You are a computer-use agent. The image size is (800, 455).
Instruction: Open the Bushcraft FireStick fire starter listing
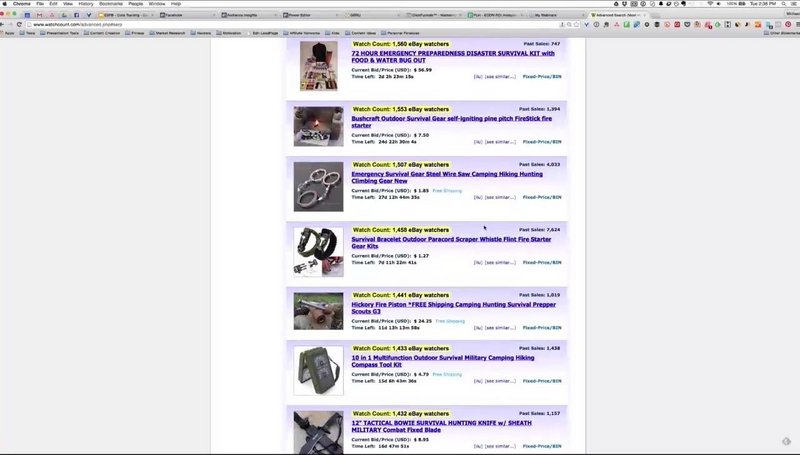coord(451,122)
